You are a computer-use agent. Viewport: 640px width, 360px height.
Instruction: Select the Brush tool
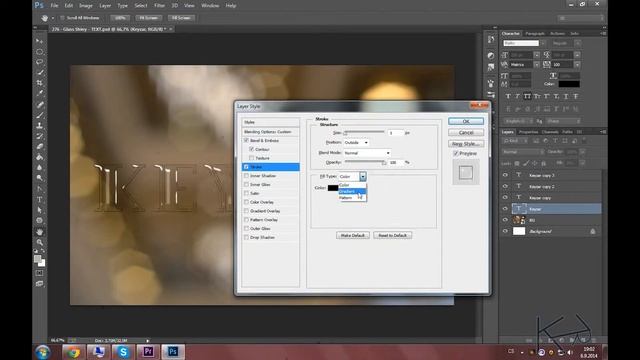[x=40, y=116]
